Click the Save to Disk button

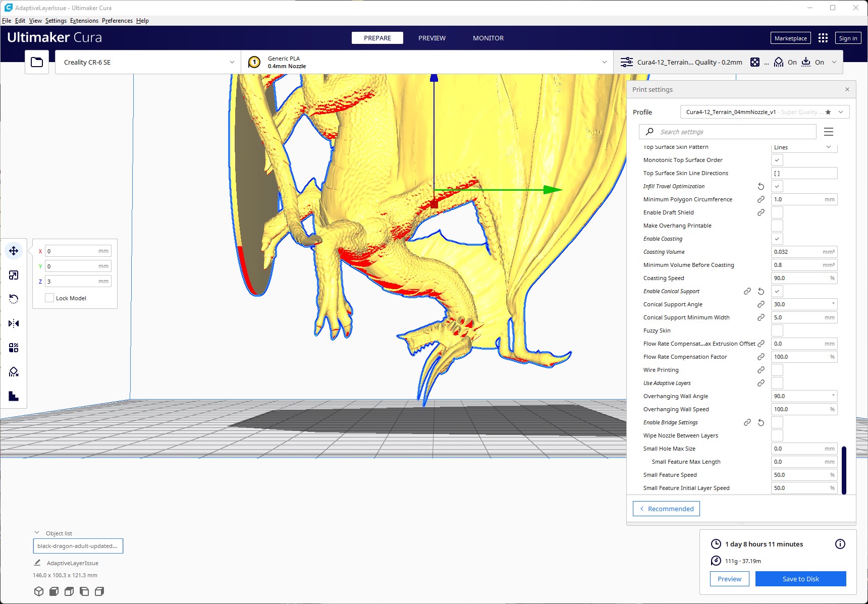(x=800, y=579)
